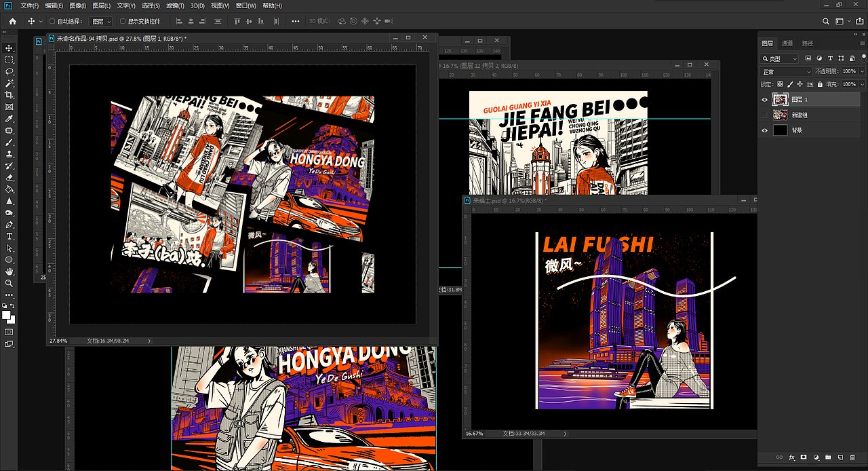Open the 正常 blend mode dropdown
The height and width of the screenshot is (471, 868).
[786, 71]
